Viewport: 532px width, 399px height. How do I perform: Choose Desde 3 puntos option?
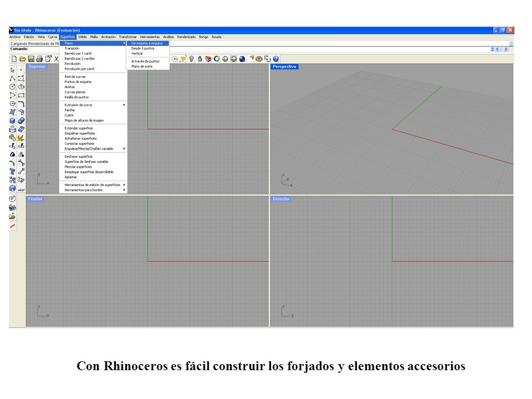tap(148, 49)
